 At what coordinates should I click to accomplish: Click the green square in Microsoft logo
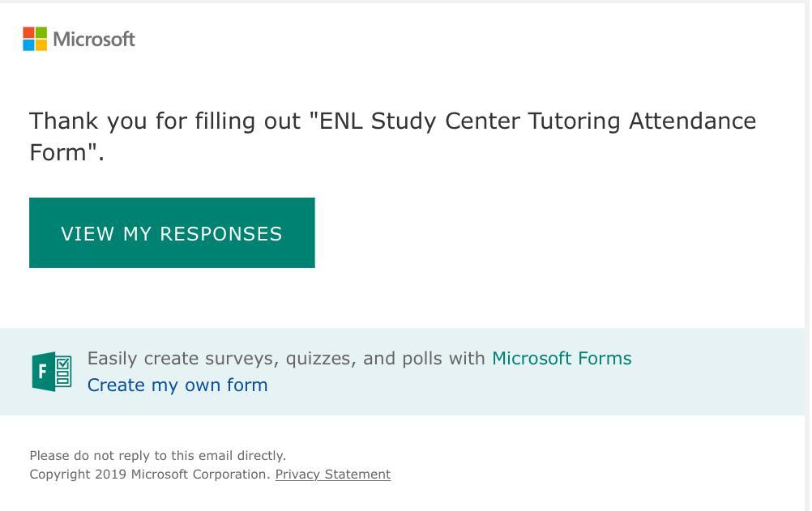[x=41, y=32]
